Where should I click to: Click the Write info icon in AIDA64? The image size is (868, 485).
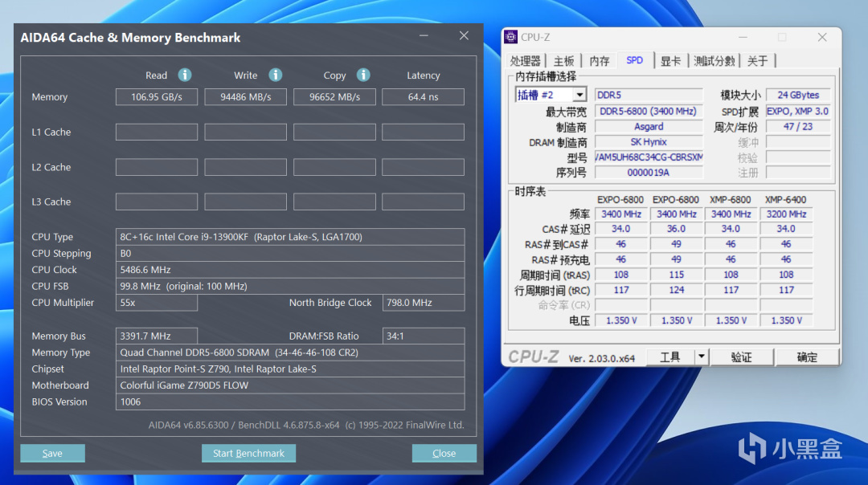click(x=275, y=75)
